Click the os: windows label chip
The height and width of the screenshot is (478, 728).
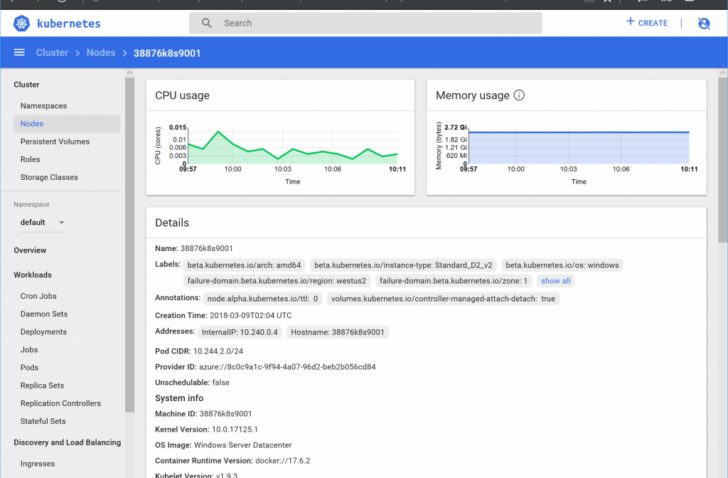[x=562, y=265]
